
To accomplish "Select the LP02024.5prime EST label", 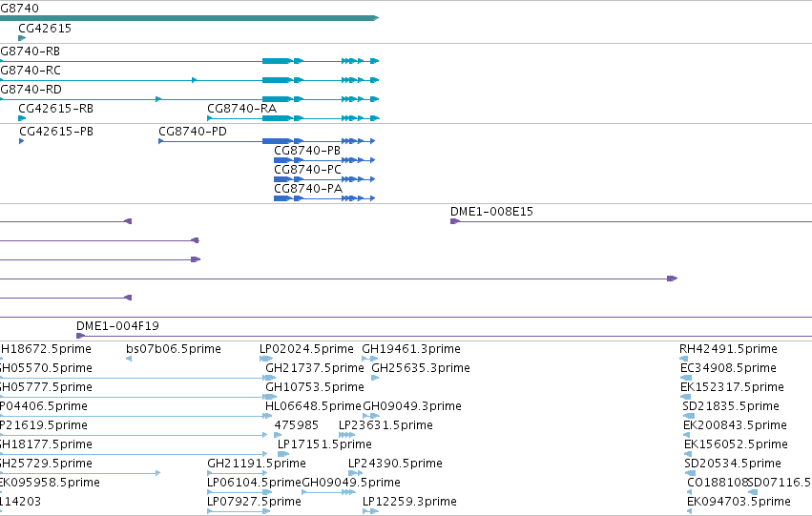I will pos(306,349).
